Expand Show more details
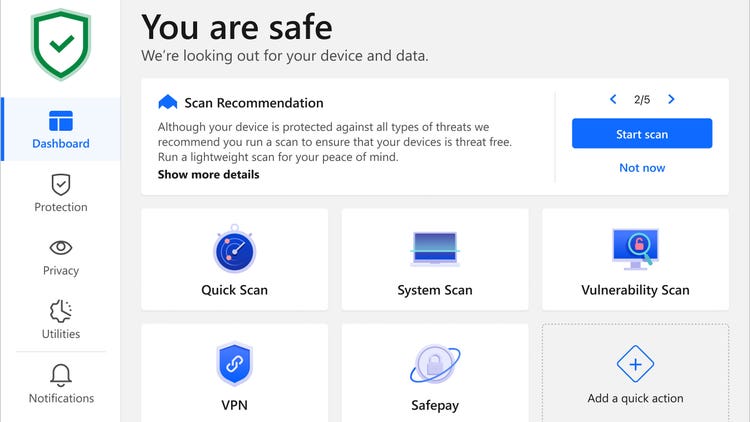 [208, 175]
